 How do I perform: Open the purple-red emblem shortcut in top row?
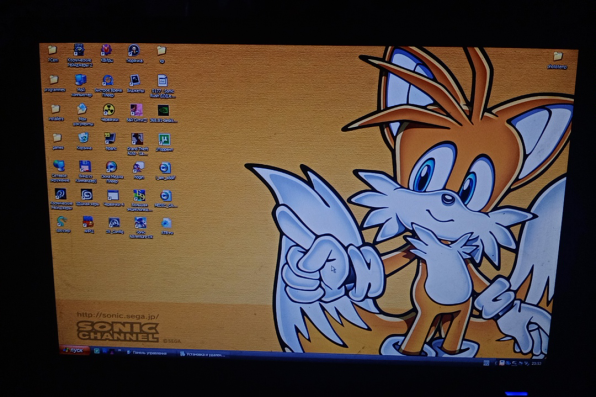coord(106,54)
